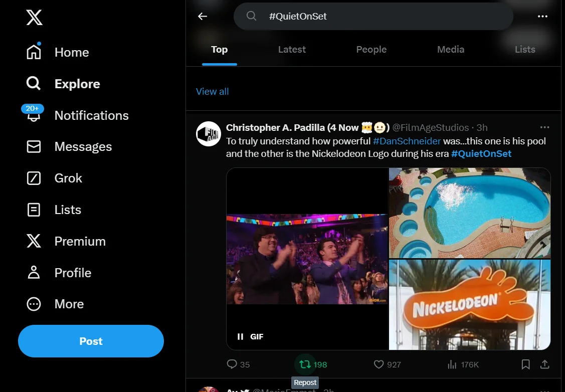Screen dimensions: 565x392
Task: Click the blue Post button
Action: 91,341
